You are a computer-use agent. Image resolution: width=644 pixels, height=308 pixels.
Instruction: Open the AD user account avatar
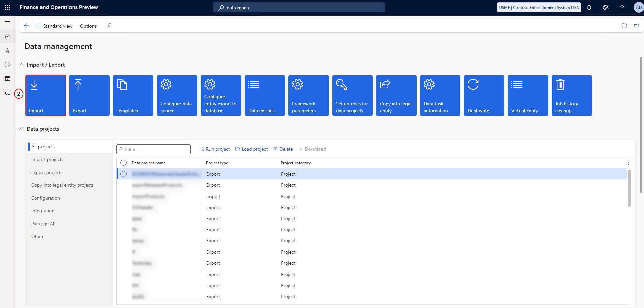pyautogui.click(x=639, y=7)
